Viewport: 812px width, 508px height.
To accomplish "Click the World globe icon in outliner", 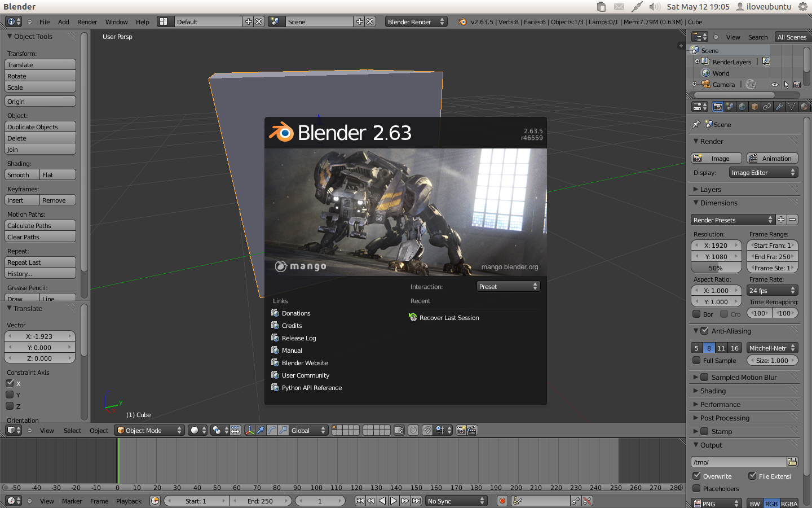I will point(705,73).
